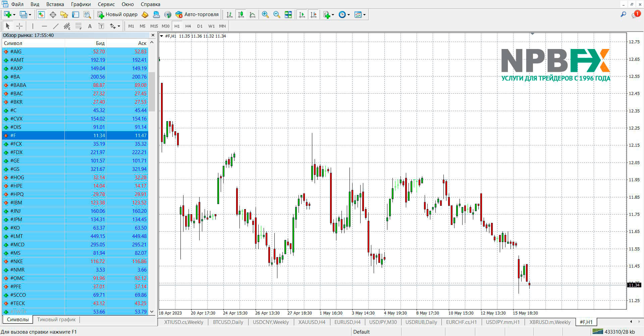Toggle the chart shift icon
Image resolution: width=644 pixels, height=336 pixels.
point(314,14)
